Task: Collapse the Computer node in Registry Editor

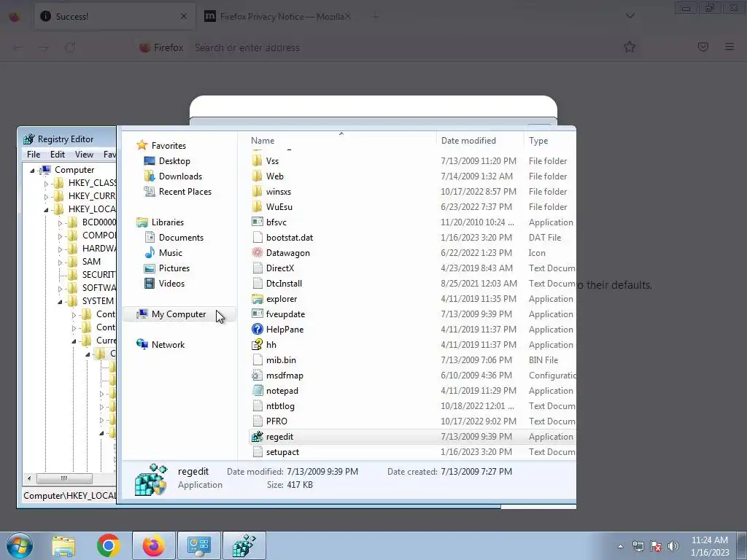Action: [32, 170]
